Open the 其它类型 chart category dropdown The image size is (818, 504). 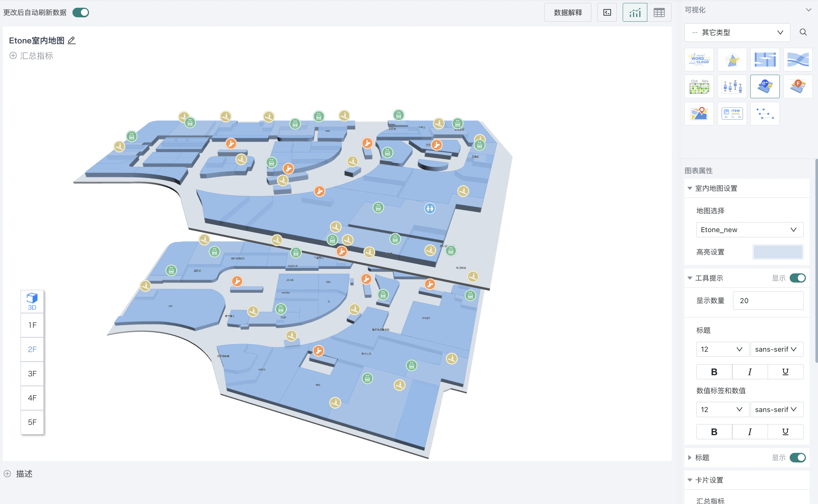coord(737,32)
